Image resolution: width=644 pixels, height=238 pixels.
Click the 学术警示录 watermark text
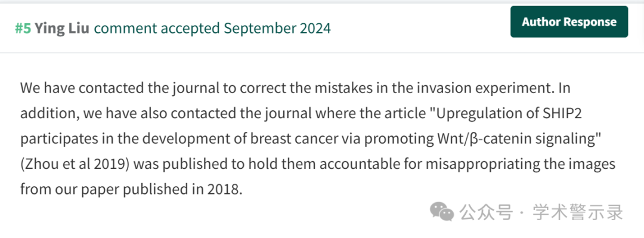[x=578, y=212]
